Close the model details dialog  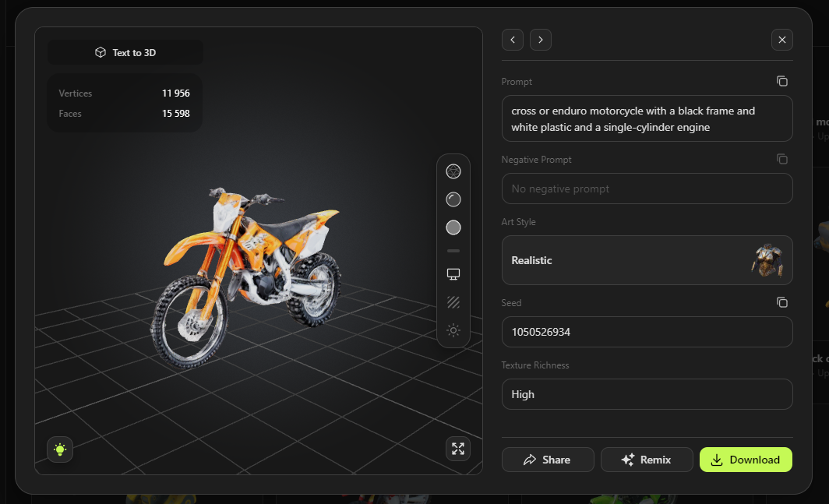(x=782, y=40)
